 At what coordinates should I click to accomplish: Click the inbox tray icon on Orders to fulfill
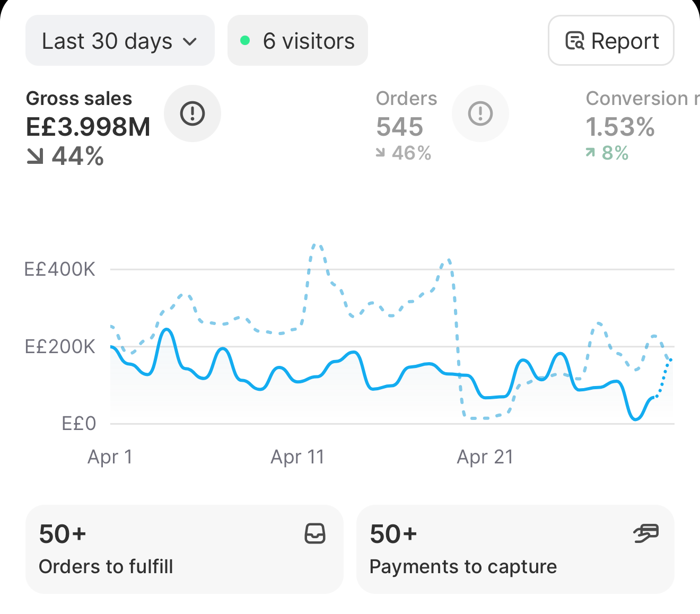(315, 534)
